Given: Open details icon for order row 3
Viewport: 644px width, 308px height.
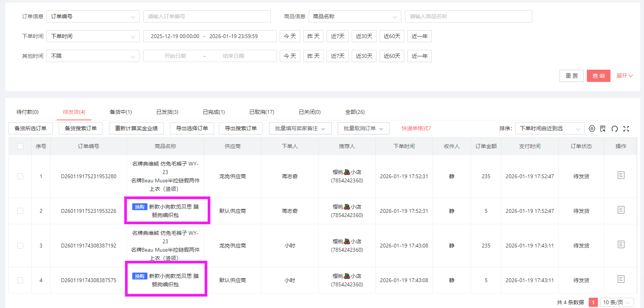Looking at the screenshot, I should [621, 244].
